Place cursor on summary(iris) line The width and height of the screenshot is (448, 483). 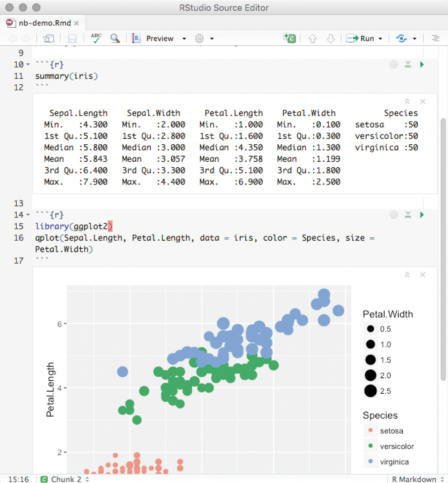click(66, 76)
